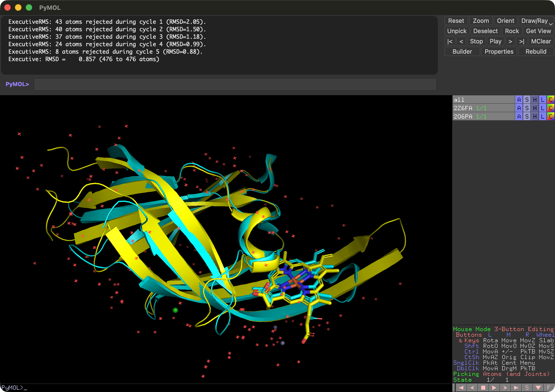Open the Draw/Ray dropdown arrow
The height and width of the screenshot is (392, 555).
(551, 24)
